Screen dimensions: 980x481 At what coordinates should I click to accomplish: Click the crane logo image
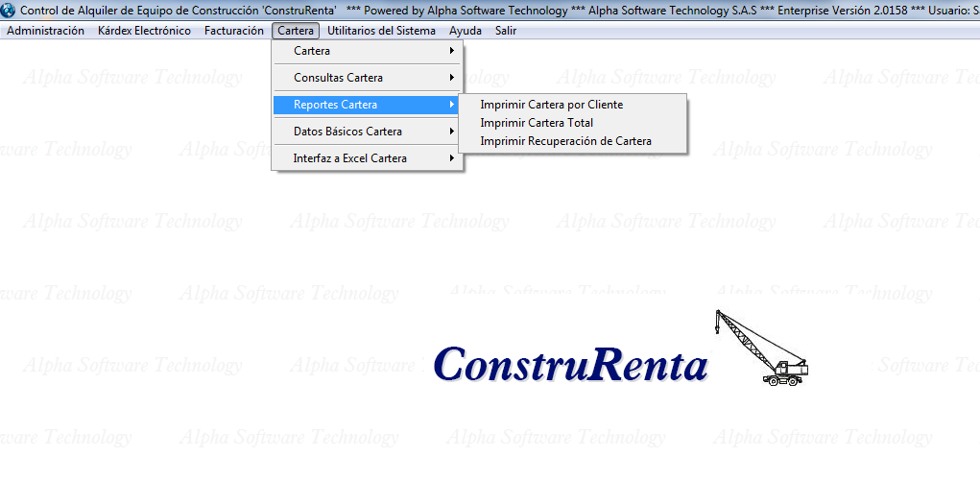click(x=761, y=348)
